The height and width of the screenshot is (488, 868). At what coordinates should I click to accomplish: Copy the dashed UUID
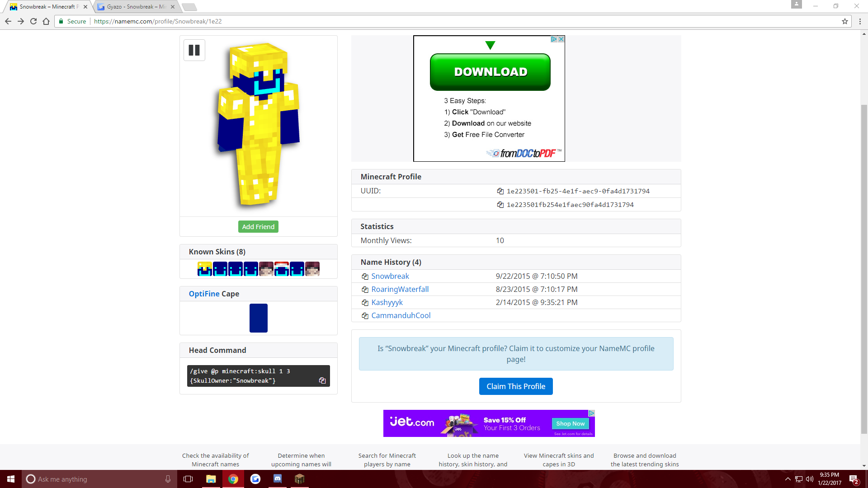tap(500, 191)
